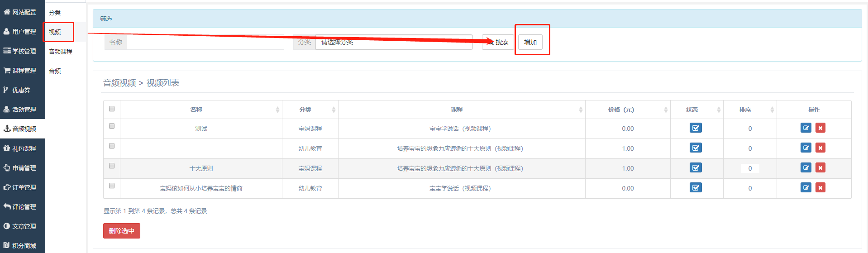Image resolution: width=868 pixels, height=253 pixels.
Task: Go to 文章管理 section
Action: click(23, 226)
